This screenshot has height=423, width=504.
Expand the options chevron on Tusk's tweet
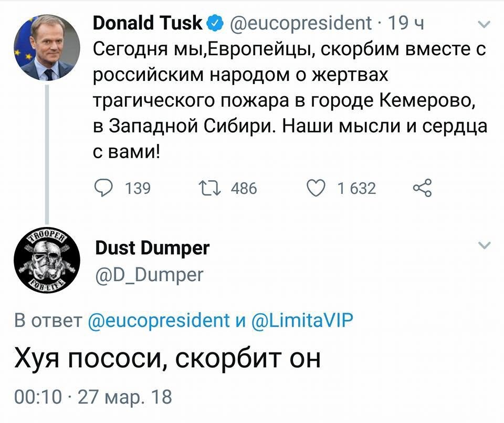coord(485,24)
